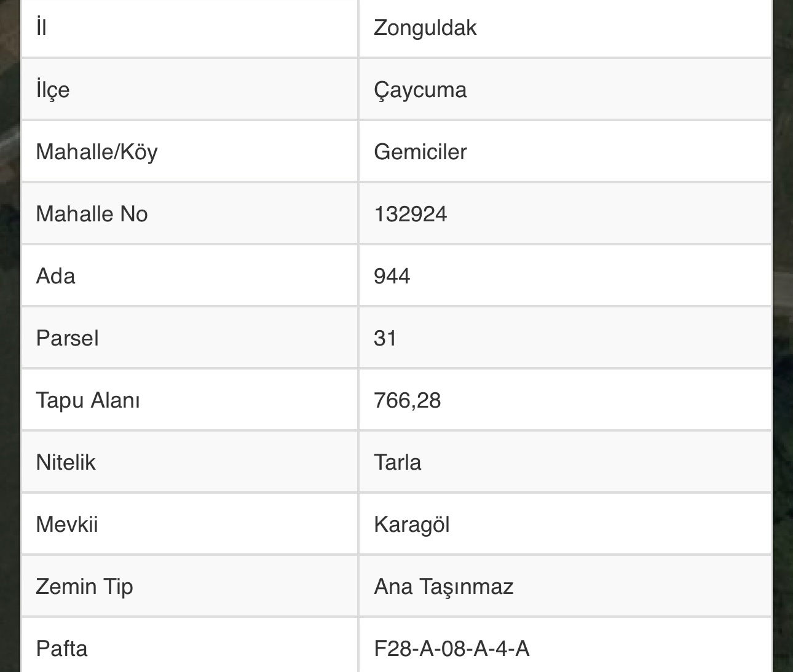Click the Parsel row label
Viewport: 793px width, 672px height.
click(x=68, y=338)
